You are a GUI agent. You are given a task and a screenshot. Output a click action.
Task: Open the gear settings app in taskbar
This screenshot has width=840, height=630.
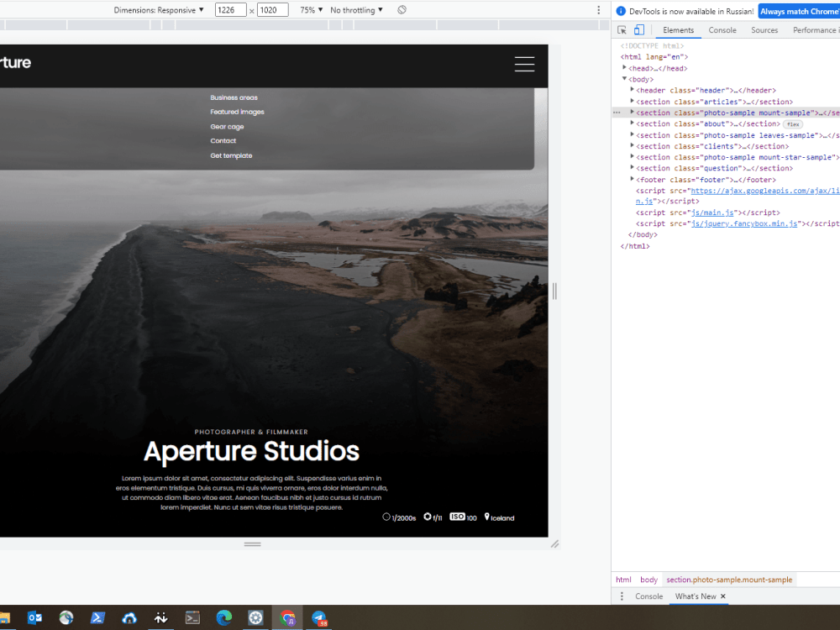(255, 617)
